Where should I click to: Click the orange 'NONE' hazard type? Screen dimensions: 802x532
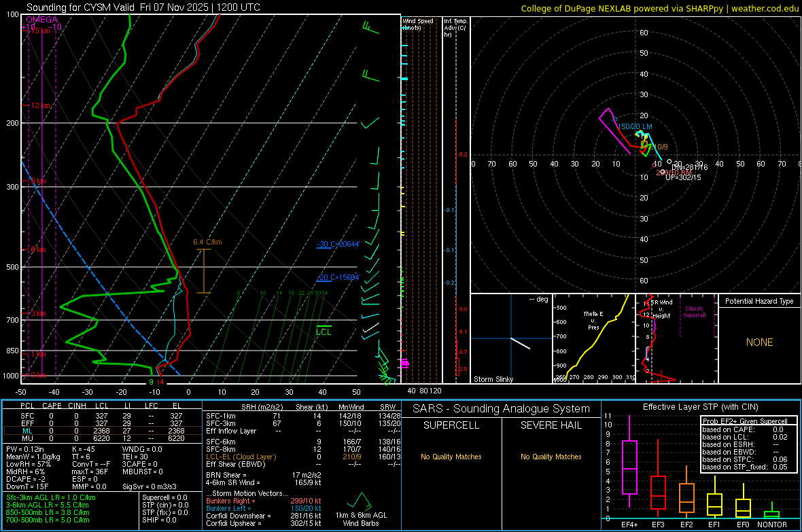point(760,342)
